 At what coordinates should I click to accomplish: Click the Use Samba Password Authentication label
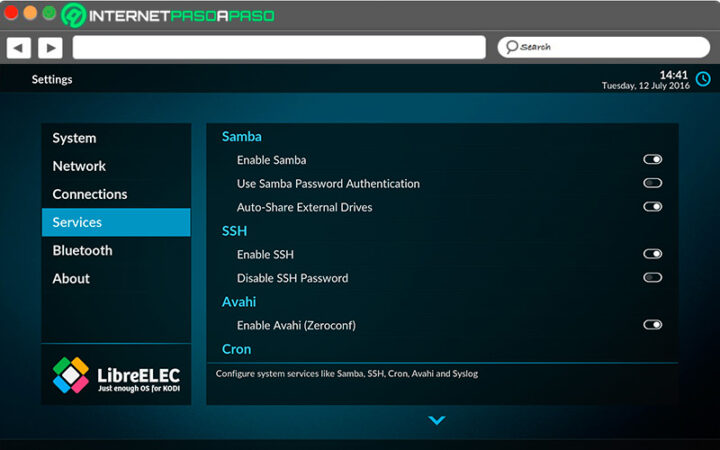[x=328, y=184]
